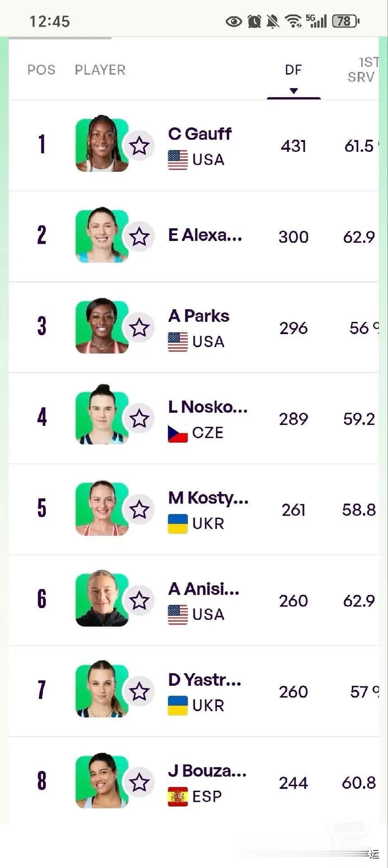Toggle favorite star for E Alexandrova

pyautogui.click(x=139, y=236)
